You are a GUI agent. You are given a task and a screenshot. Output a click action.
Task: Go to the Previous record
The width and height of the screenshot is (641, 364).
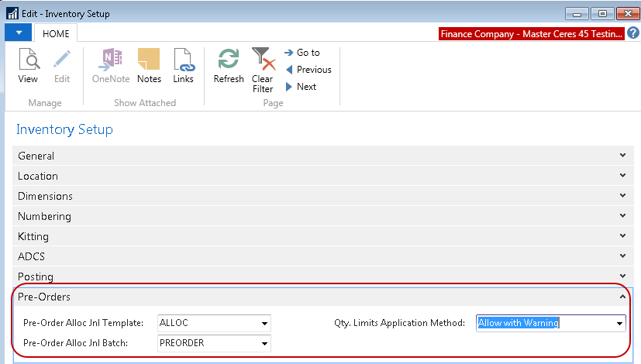pyautogui.click(x=308, y=70)
